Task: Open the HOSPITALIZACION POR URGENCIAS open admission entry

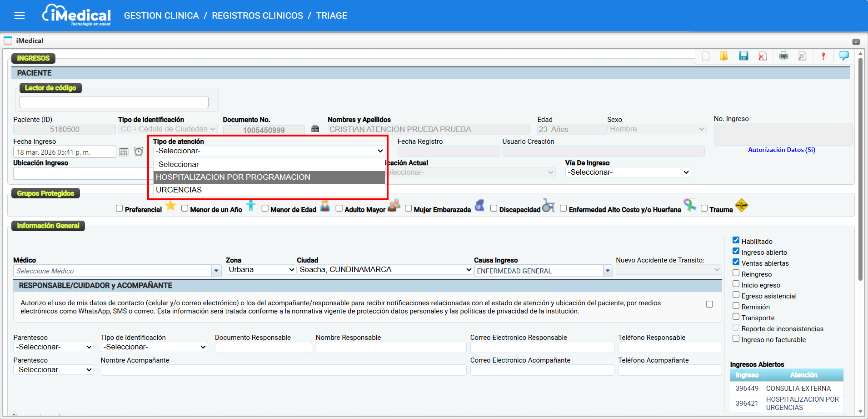Action: (x=802, y=403)
